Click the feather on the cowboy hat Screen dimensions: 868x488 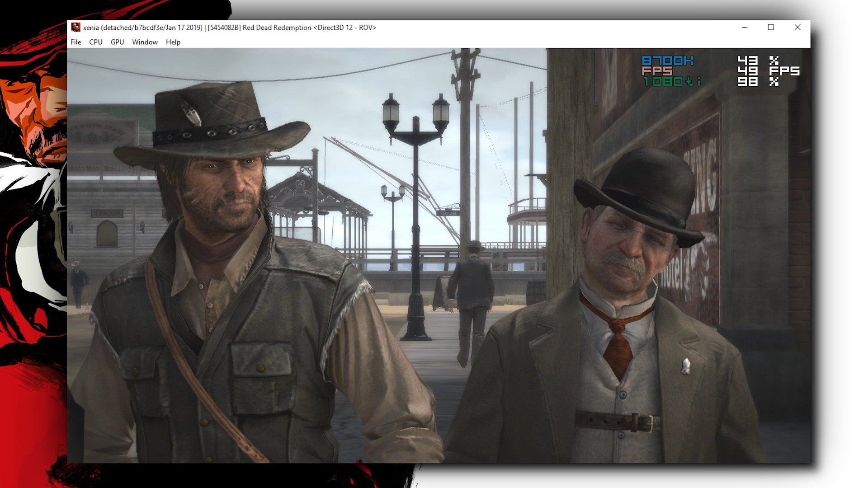[x=191, y=113]
